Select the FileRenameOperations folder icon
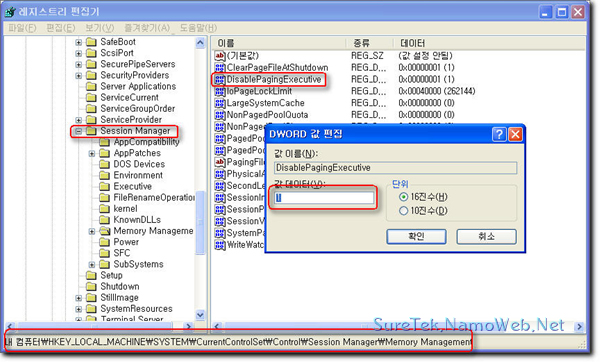The height and width of the screenshot is (362, 600). 104,197
